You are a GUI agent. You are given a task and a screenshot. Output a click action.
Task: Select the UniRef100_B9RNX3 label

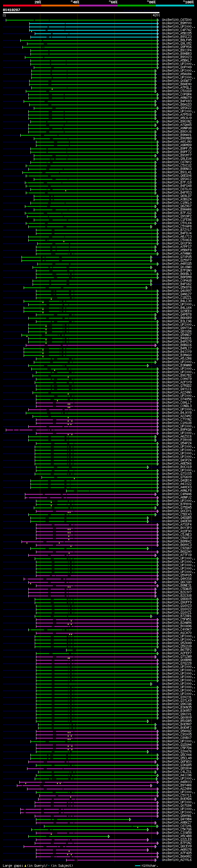click(177, 169)
